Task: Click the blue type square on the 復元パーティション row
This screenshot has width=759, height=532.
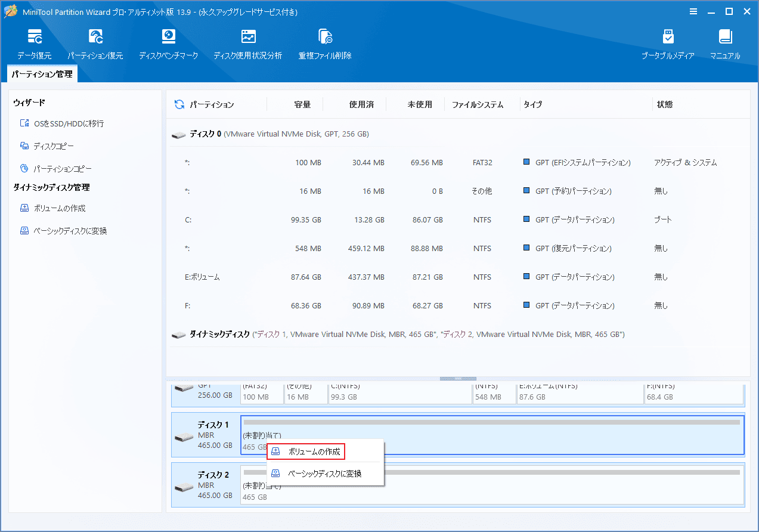Action: point(526,248)
